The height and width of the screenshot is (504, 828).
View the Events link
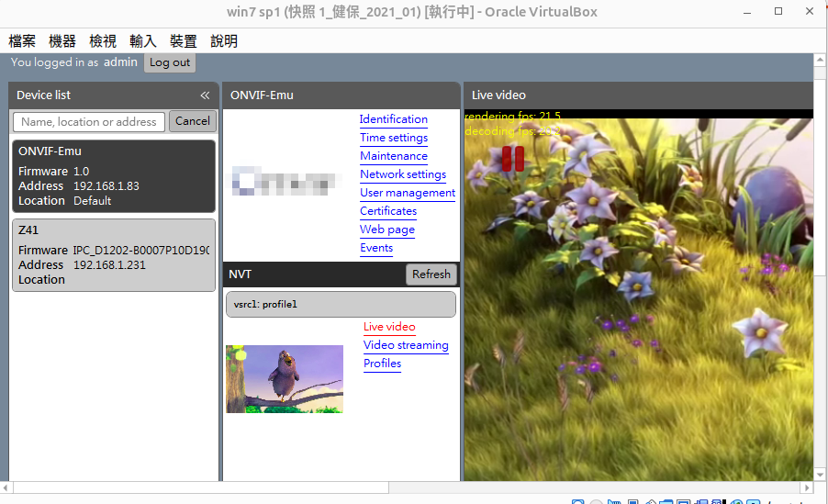pyautogui.click(x=375, y=248)
